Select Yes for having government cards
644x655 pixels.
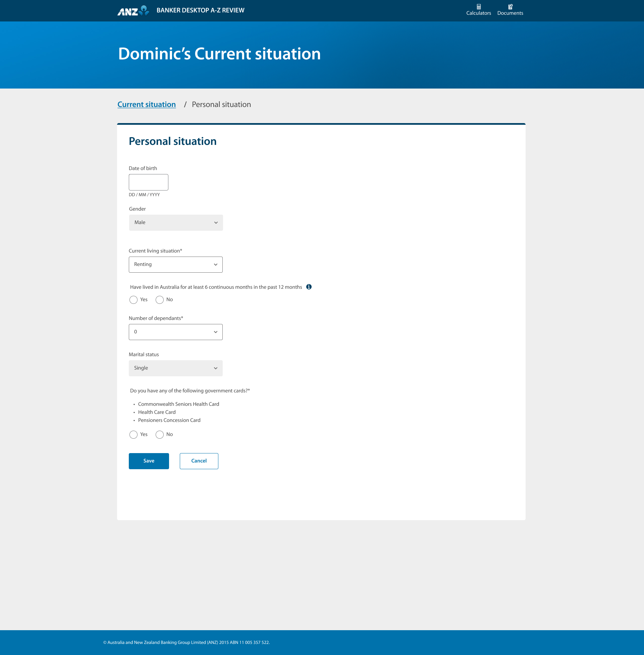coord(133,434)
